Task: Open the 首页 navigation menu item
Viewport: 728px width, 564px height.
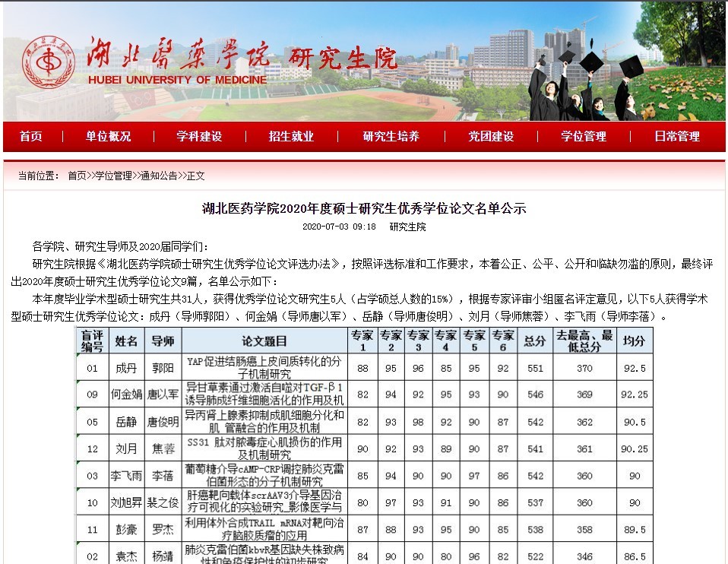Action: click(31, 136)
